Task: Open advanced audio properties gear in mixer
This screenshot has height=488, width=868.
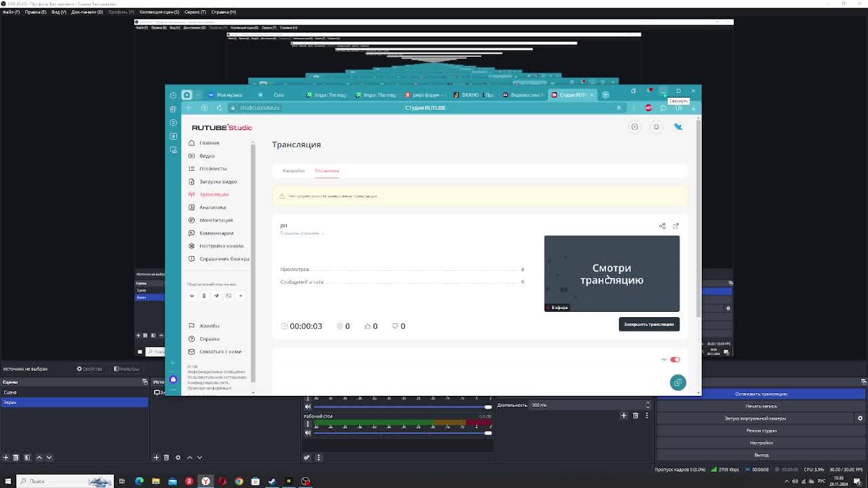Action: click(307, 457)
